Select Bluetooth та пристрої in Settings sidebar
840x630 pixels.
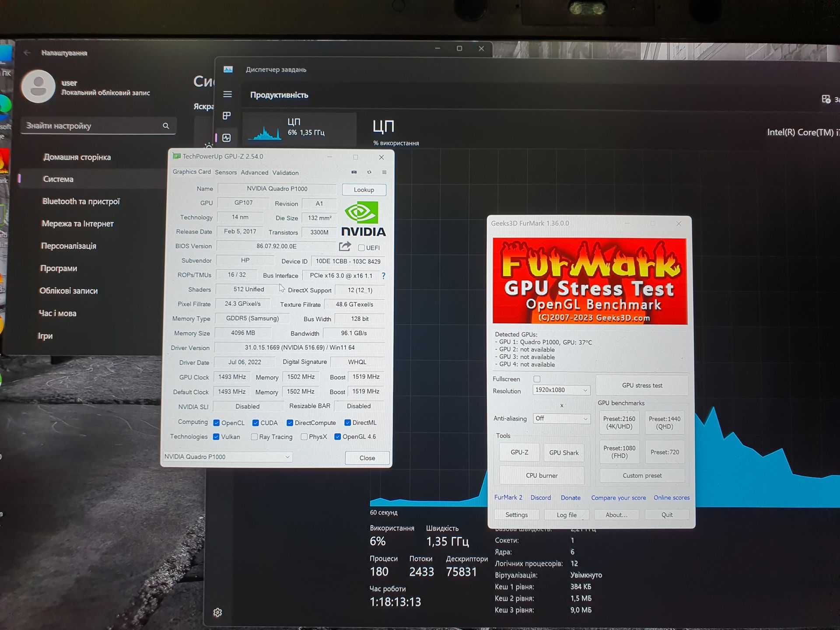81,201
